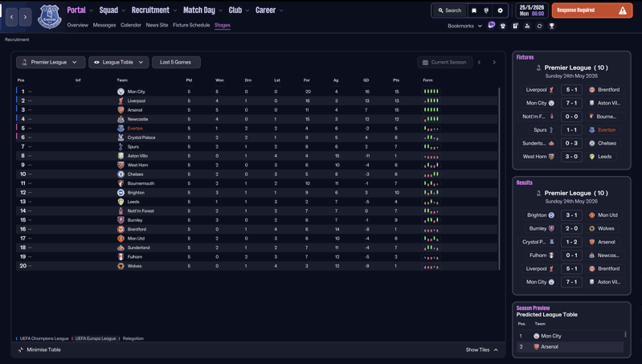Select the Stages tab
The width and height of the screenshot is (642, 364).
[x=223, y=25]
